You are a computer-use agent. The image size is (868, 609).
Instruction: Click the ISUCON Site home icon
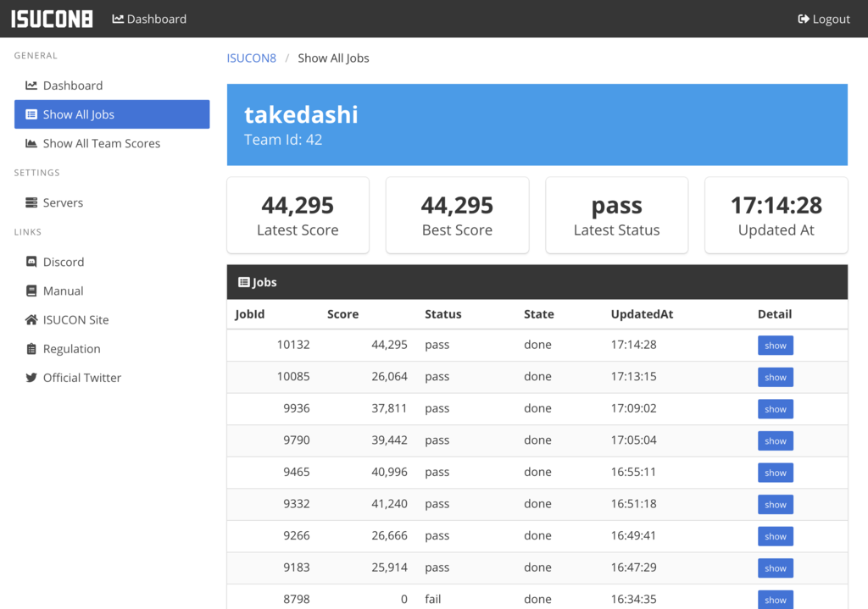[x=31, y=319]
